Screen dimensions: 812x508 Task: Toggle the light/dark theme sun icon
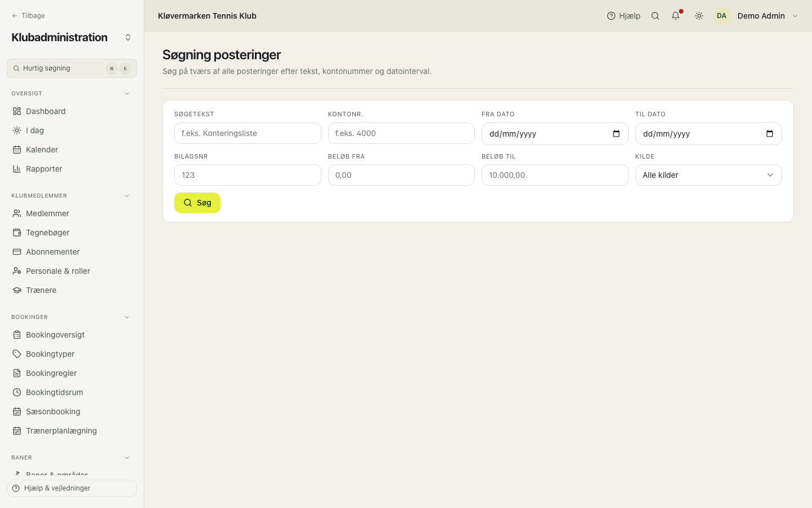[699, 16]
